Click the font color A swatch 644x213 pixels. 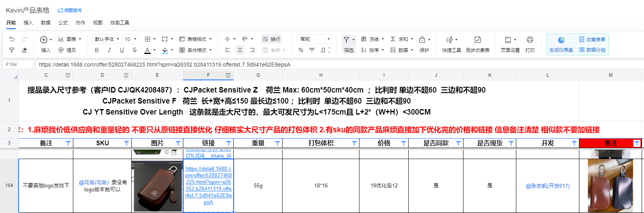(147, 50)
